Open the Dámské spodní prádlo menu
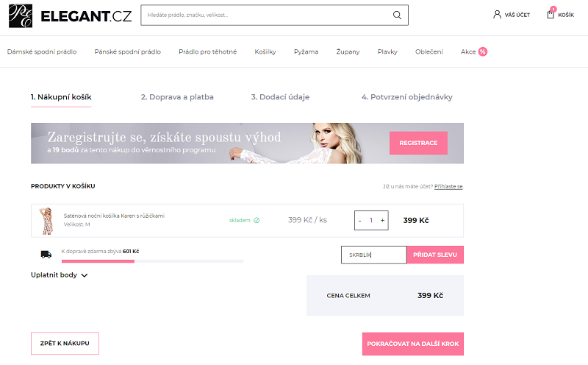588x365 pixels. click(42, 52)
